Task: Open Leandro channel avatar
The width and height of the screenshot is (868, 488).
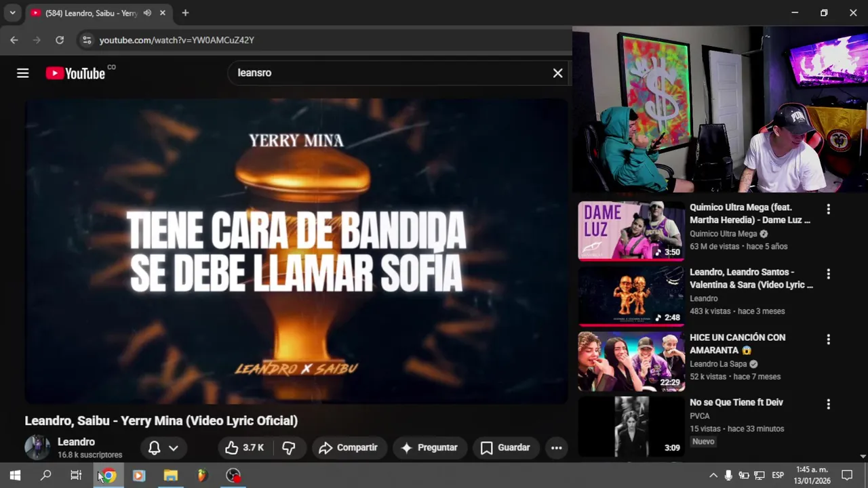Action: 37,447
